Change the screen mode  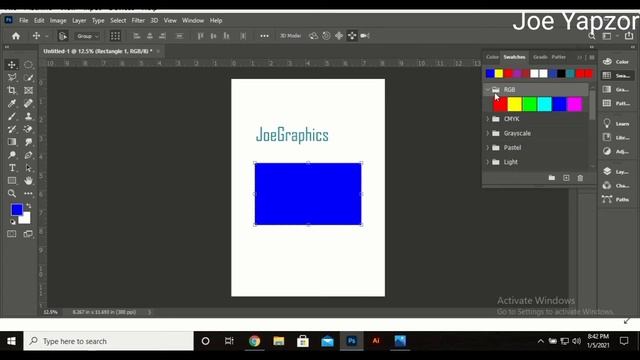coord(28,234)
